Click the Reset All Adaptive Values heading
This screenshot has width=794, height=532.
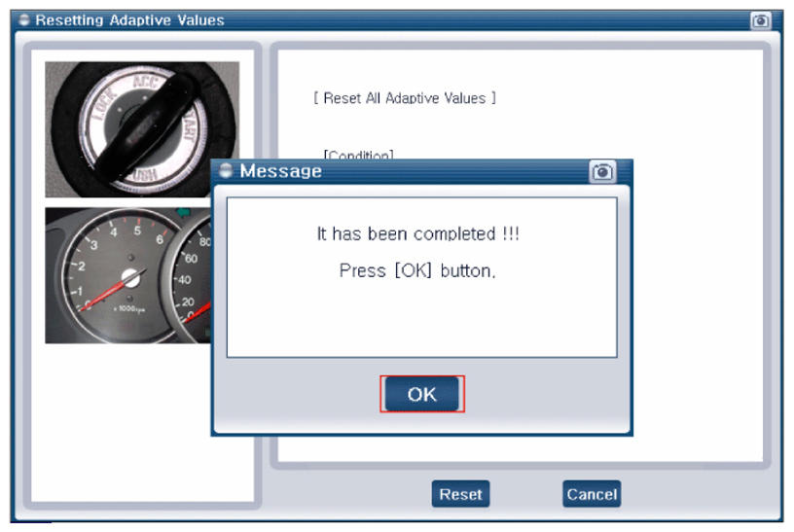pos(404,98)
